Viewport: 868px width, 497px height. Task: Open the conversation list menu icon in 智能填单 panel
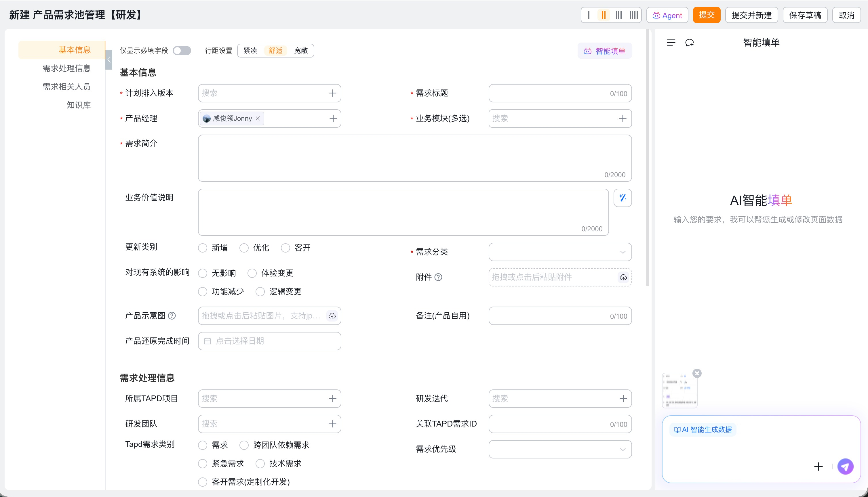(x=671, y=43)
